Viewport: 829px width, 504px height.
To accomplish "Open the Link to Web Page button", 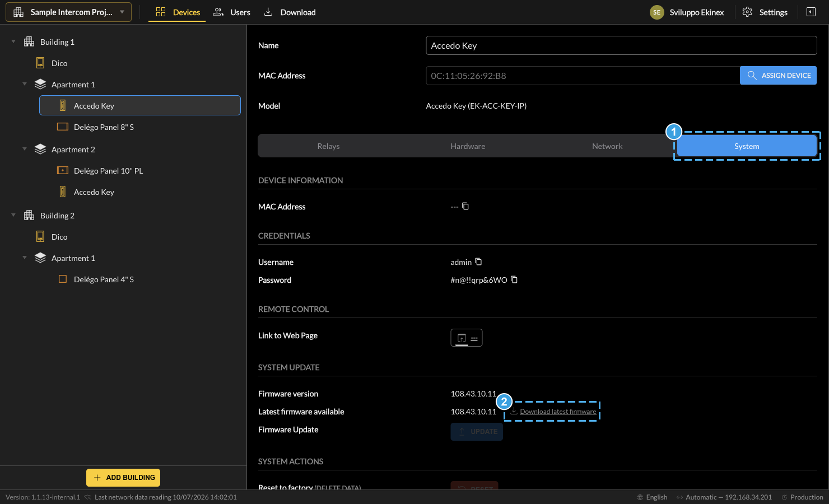I will click(x=467, y=338).
